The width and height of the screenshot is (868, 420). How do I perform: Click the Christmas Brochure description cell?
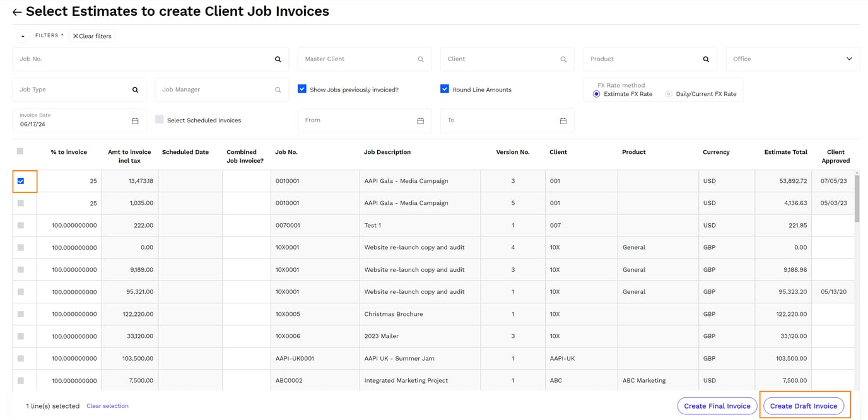pos(420,314)
